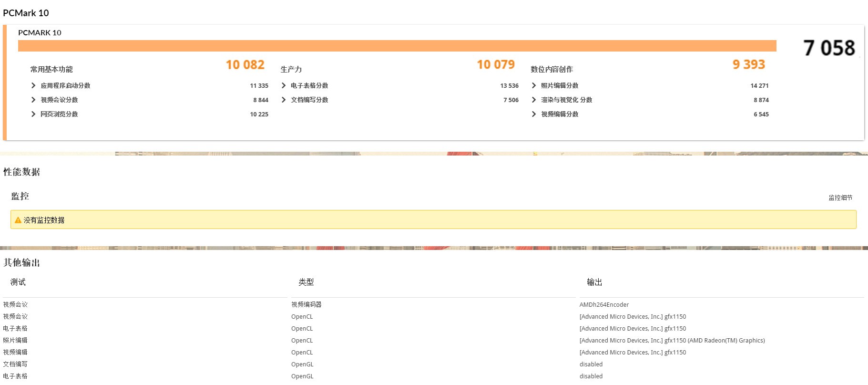Expand the 网页浏览分数 details chevron
This screenshot has height=385, width=868.
pos(33,114)
